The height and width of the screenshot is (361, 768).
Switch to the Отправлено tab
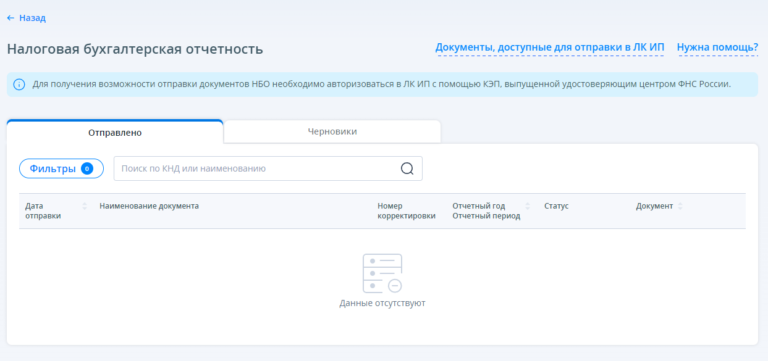[x=115, y=132]
